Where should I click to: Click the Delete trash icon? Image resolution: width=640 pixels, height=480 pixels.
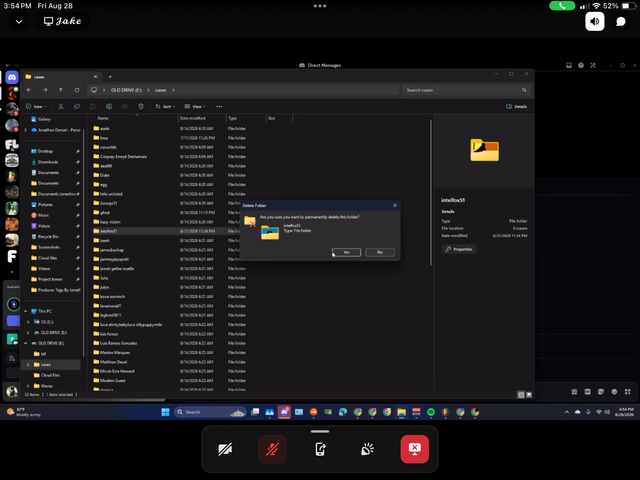click(x=141, y=107)
